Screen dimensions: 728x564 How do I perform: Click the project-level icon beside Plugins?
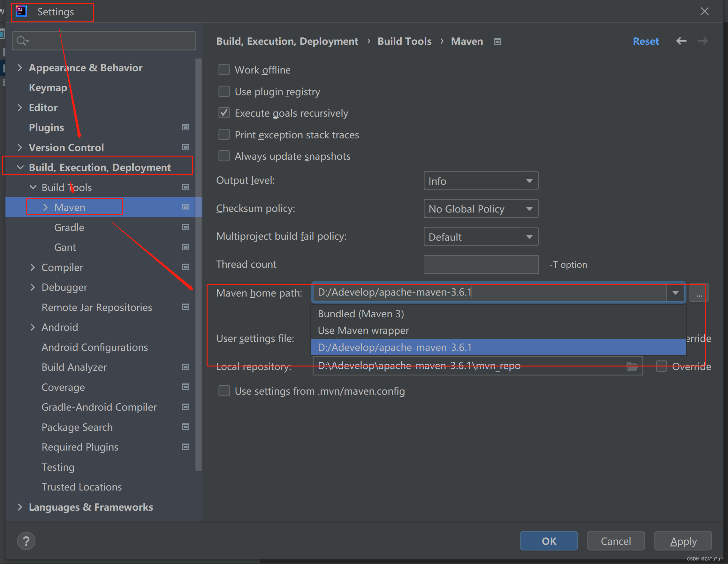(x=185, y=127)
